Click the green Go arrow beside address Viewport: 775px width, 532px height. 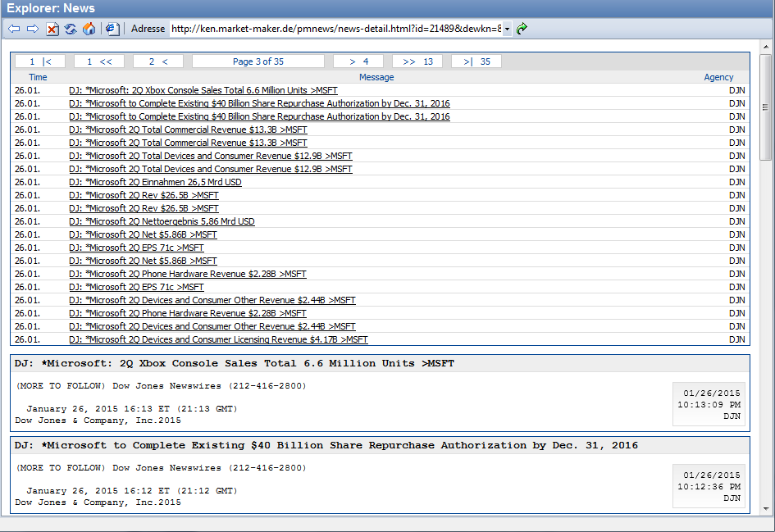pos(522,29)
